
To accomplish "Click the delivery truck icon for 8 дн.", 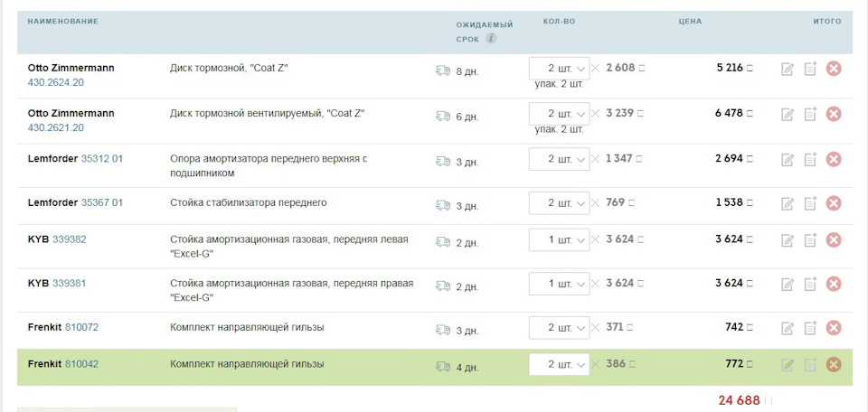I will point(443,70).
